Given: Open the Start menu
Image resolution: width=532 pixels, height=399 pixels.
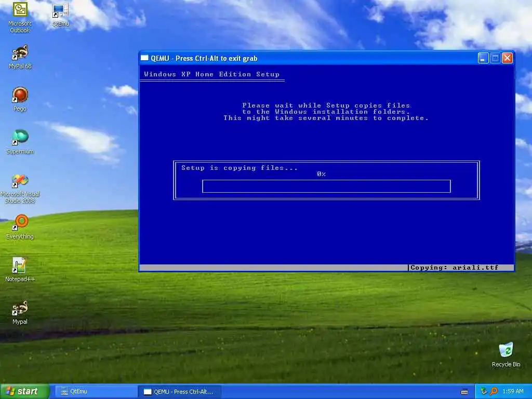Looking at the screenshot, I should [x=25, y=391].
